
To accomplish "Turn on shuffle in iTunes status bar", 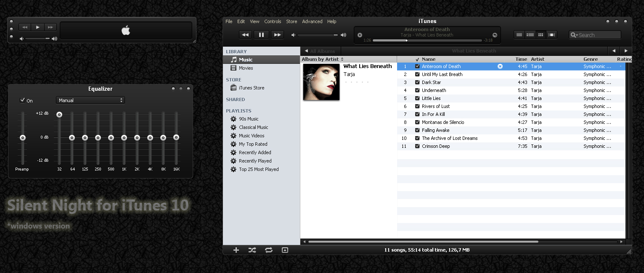I will (252, 250).
